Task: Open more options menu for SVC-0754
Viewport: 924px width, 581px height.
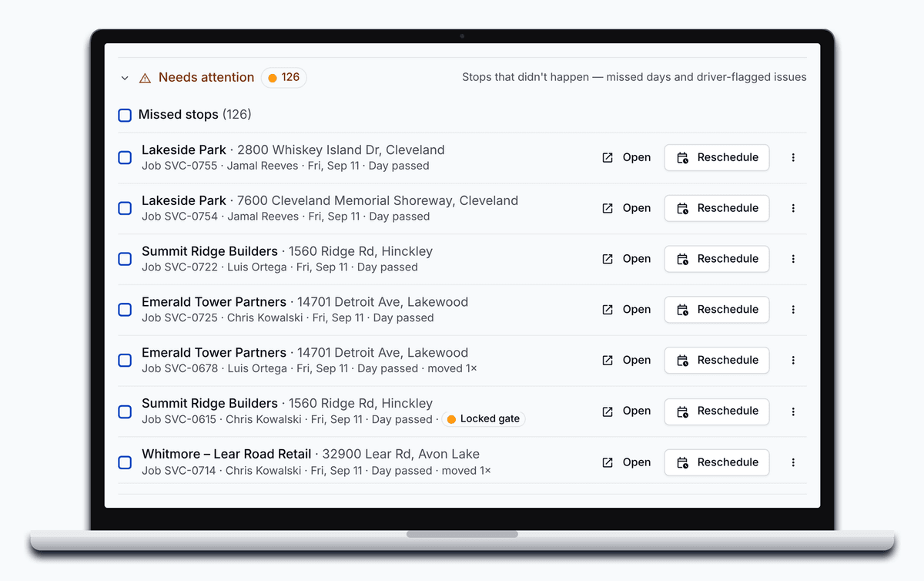Action: [x=793, y=208]
